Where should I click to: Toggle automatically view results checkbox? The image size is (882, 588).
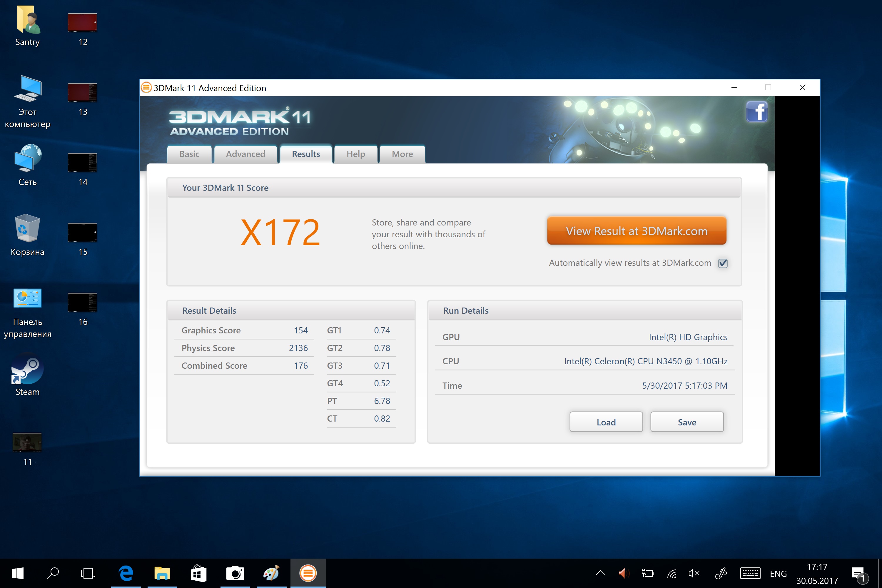[x=723, y=263]
